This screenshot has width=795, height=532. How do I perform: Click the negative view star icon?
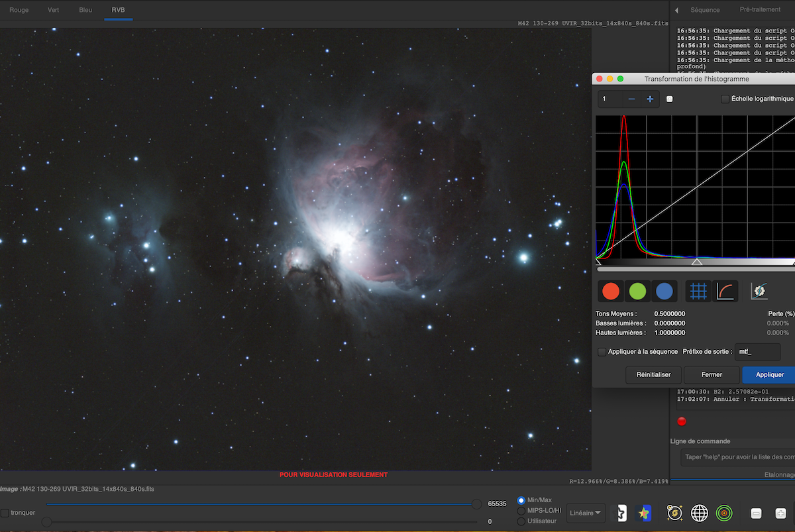click(621, 513)
